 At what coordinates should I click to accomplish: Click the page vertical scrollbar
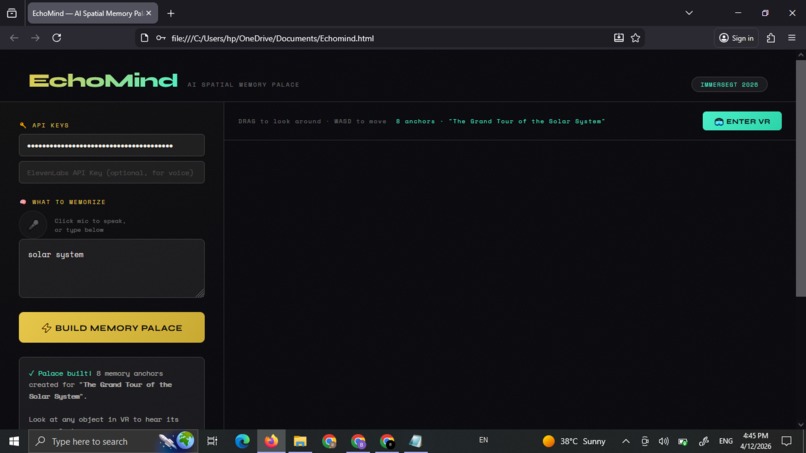point(800,178)
